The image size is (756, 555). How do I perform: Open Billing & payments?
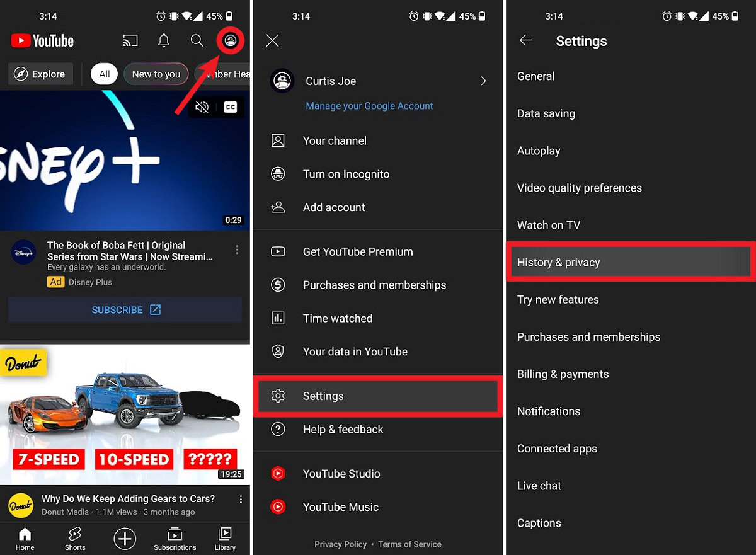click(x=631, y=374)
